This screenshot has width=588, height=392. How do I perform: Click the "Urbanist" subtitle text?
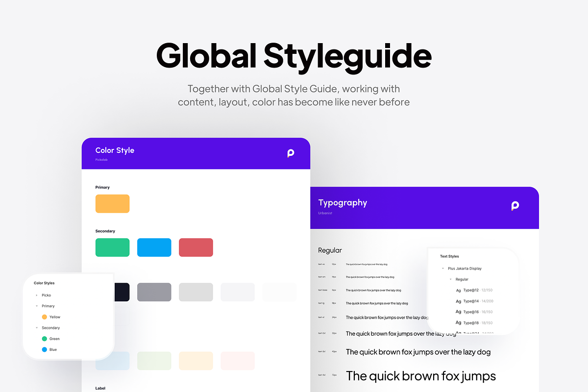point(325,213)
